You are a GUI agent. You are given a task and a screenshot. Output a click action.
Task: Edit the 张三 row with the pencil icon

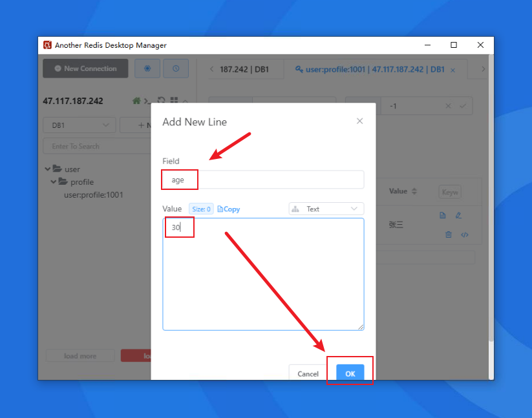[458, 215]
